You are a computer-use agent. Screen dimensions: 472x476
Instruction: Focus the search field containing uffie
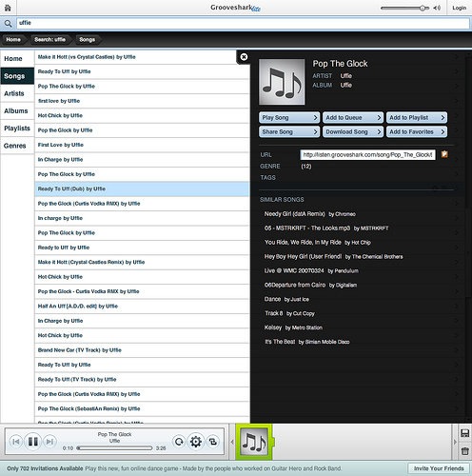pyautogui.click(x=243, y=23)
